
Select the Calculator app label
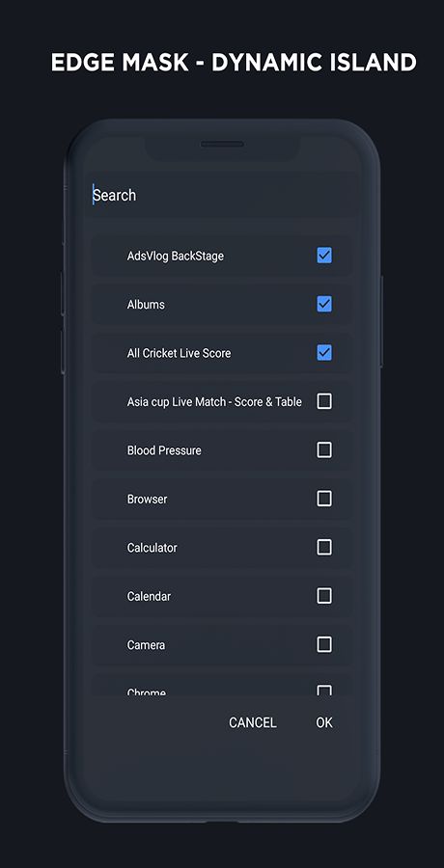point(152,548)
